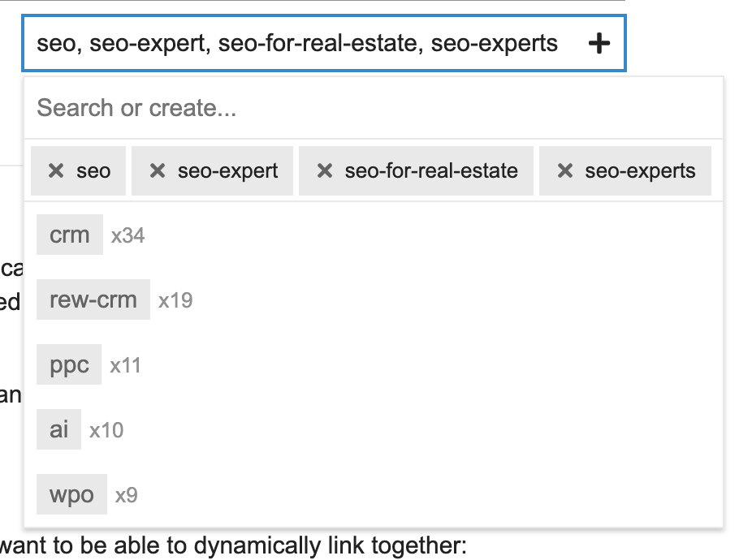Choose the ppc tag suggestion
The image size is (752, 560).
69,365
